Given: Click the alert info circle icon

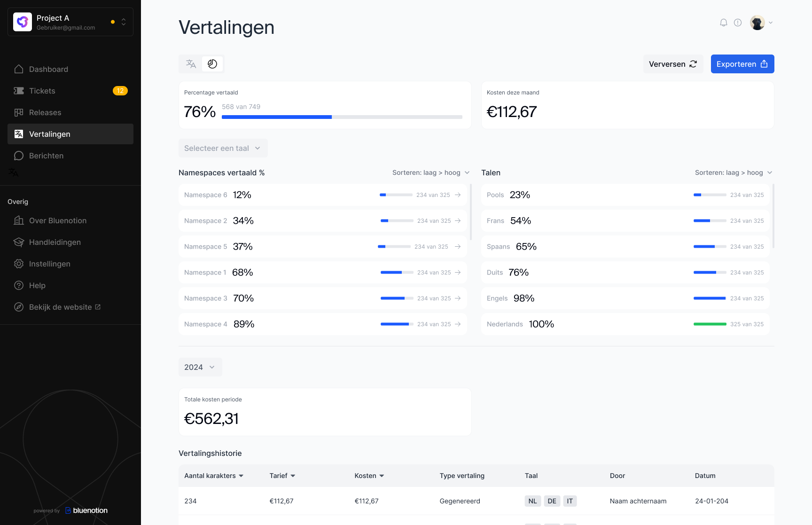Looking at the screenshot, I should 738,23.
